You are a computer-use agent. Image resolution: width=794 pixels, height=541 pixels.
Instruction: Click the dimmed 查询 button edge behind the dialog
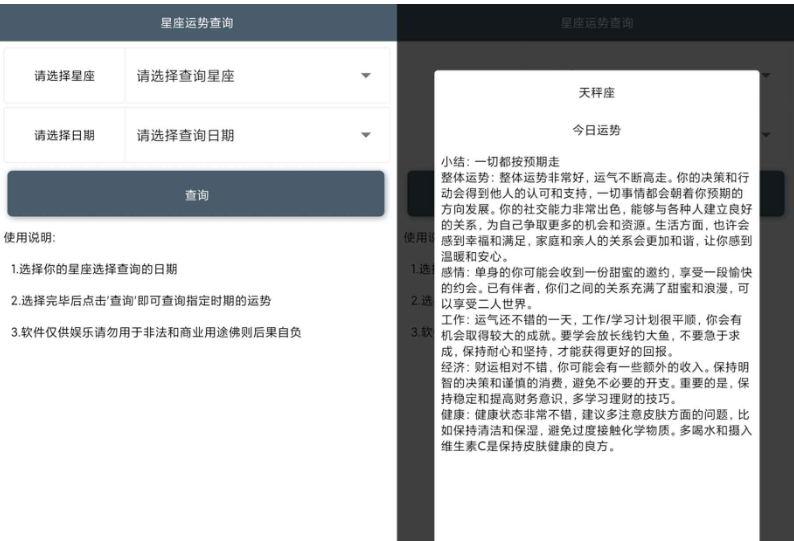pyautogui.click(x=418, y=194)
